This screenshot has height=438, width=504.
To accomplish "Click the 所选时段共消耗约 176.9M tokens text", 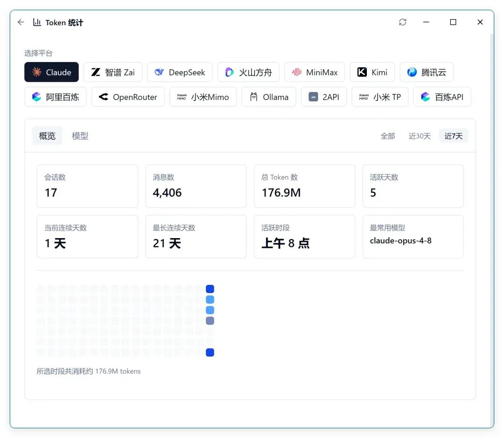I will point(88,371).
